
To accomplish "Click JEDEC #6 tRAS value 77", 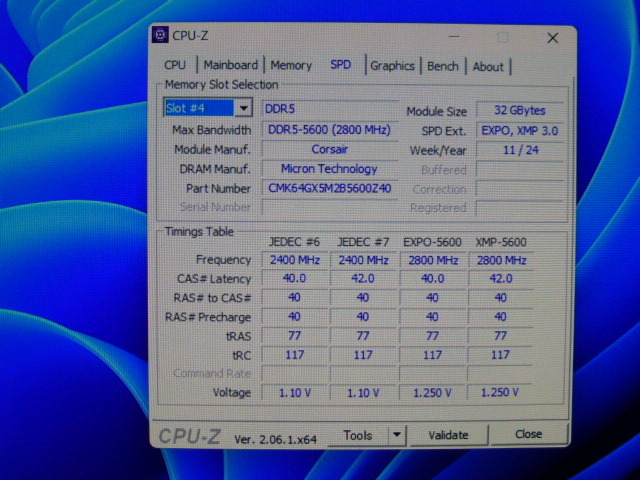I will click(x=295, y=336).
